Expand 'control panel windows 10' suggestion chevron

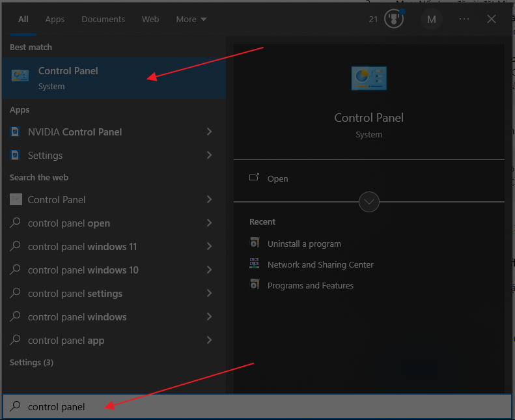pos(209,270)
